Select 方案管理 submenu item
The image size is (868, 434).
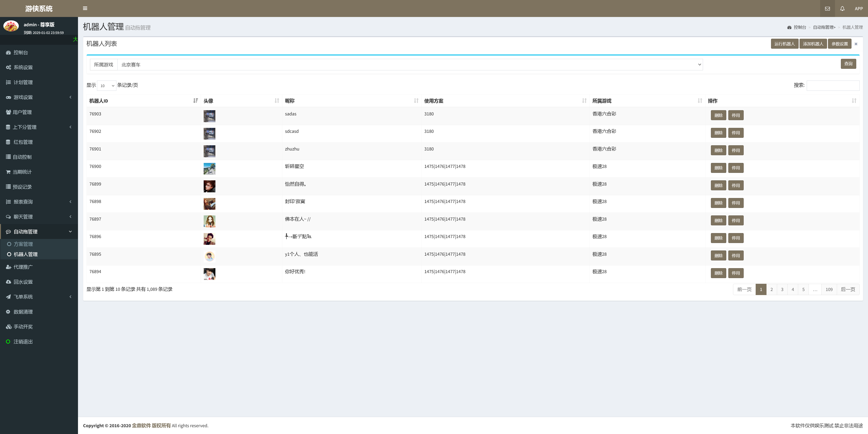coord(23,244)
